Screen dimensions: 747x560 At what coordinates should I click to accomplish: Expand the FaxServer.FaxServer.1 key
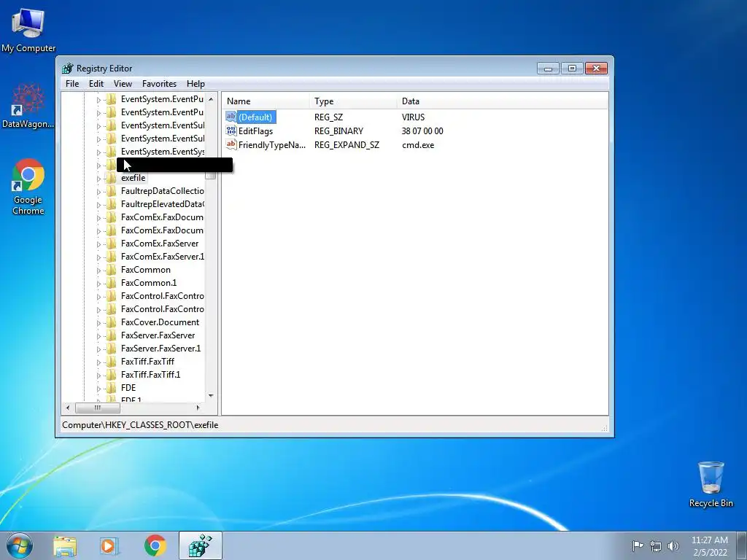pyautogui.click(x=98, y=349)
